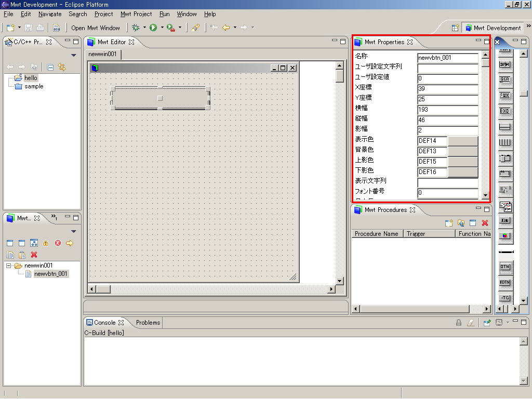
Task: Click the 上影色 DEF15 color button
Action: pyautogui.click(x=463, y=162)
